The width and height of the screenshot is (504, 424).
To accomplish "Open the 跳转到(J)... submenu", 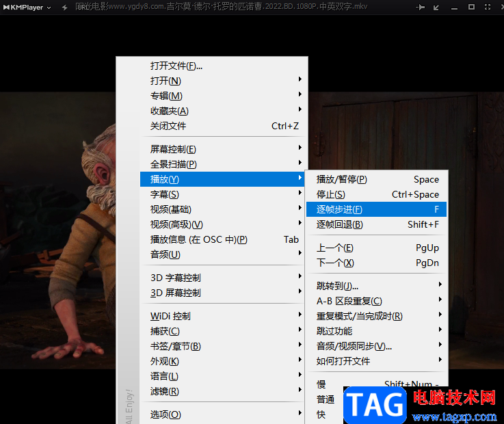I will click(x=376, y=286).
